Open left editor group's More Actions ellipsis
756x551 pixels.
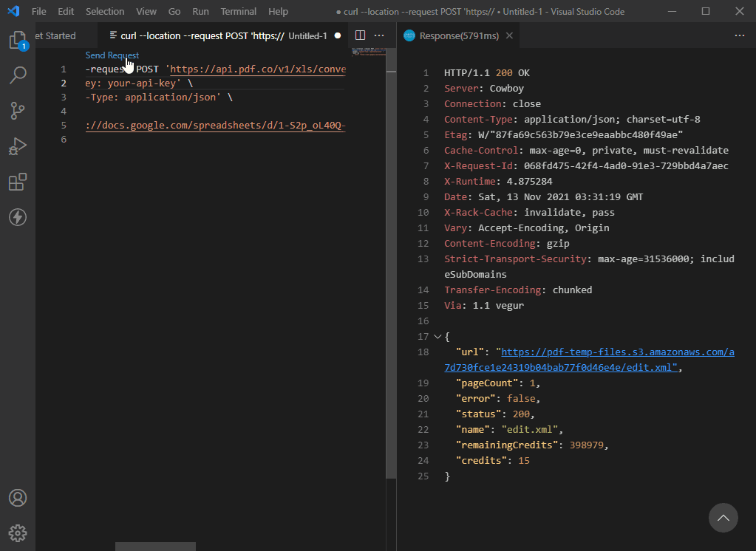[379, 35]
